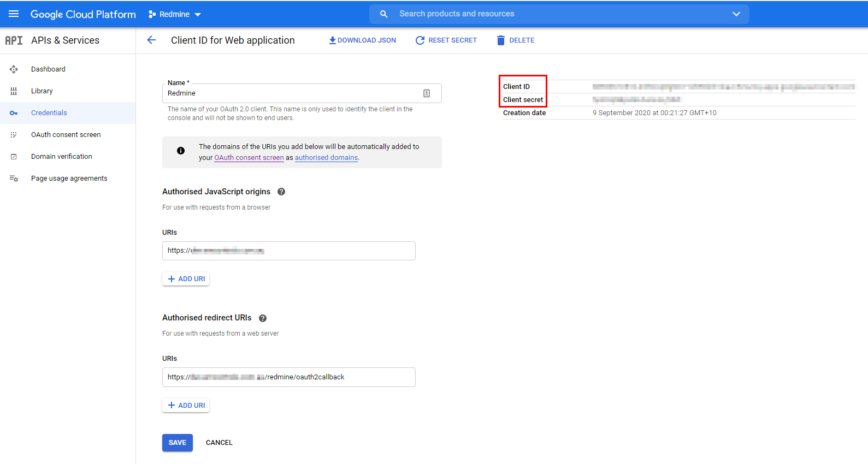The width and height of the screenshot is (868, 464).
Task: Open the hamburger navigation menu
Action: (x=14, y=14)
